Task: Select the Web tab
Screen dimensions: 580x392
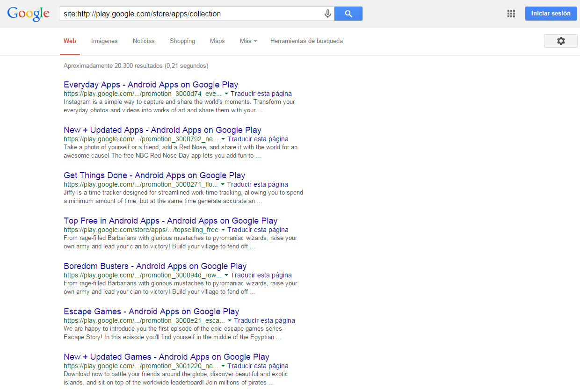Action: (70, 41)
